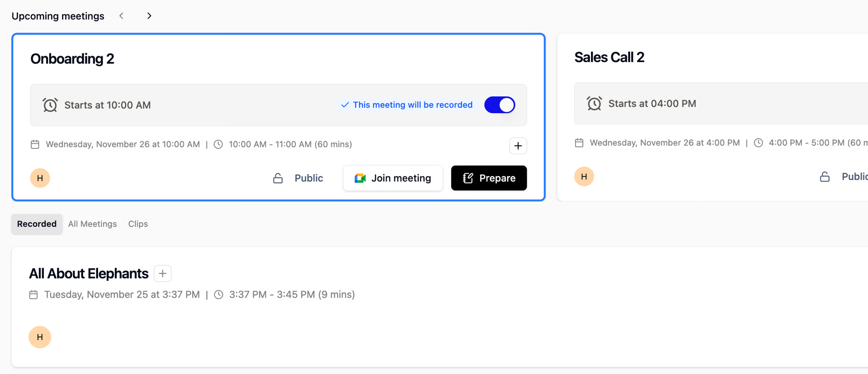The width and height of the screenshot is (868, 374).
Task: Click clock icon beside 3:37 PM - 3:45 PM
Action: pos(218,295)
